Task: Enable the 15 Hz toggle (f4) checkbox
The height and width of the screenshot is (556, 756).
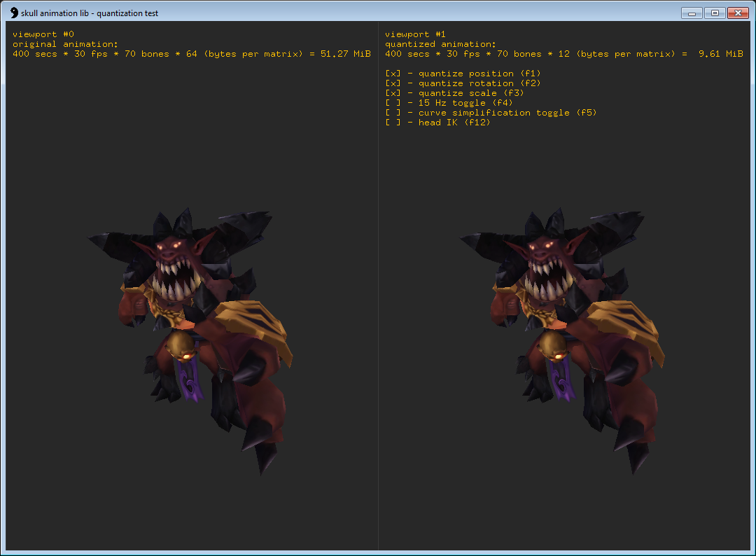Action: 393,103
